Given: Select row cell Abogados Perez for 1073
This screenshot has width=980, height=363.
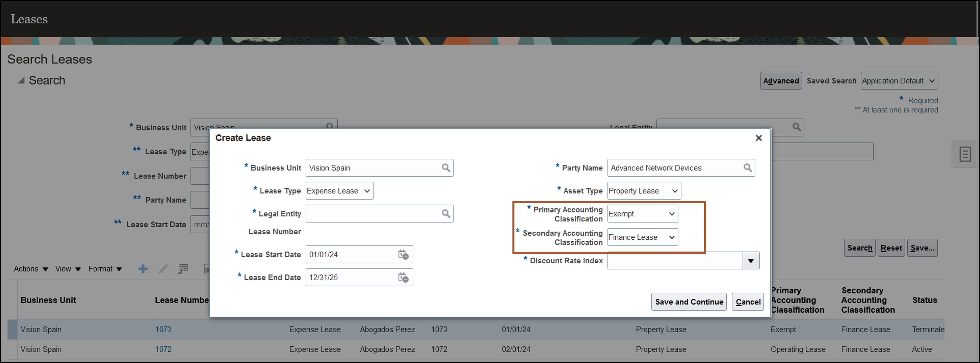Looking at the screenshot, I should pyautogui.click(x=387, y=329).
